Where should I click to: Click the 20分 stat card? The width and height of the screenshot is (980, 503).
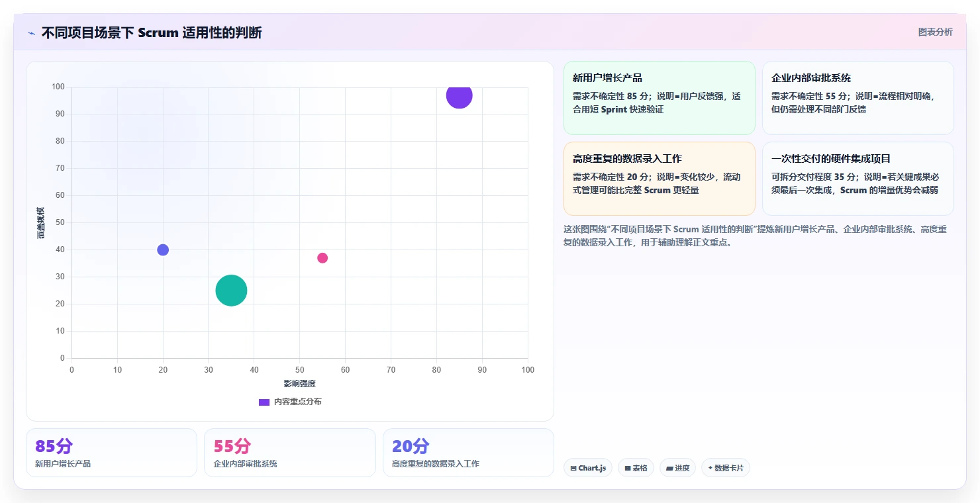click(x=468, y=453)
